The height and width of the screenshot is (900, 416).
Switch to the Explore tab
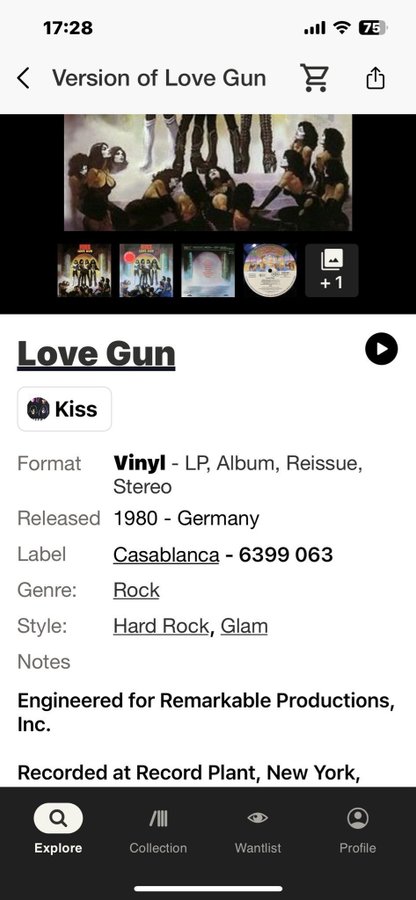[x=58, y=829]
